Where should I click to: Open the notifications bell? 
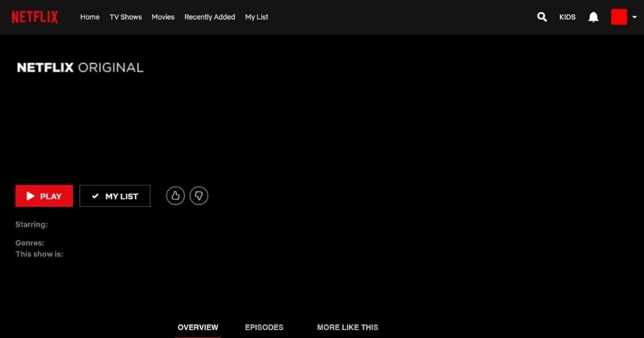594,17
